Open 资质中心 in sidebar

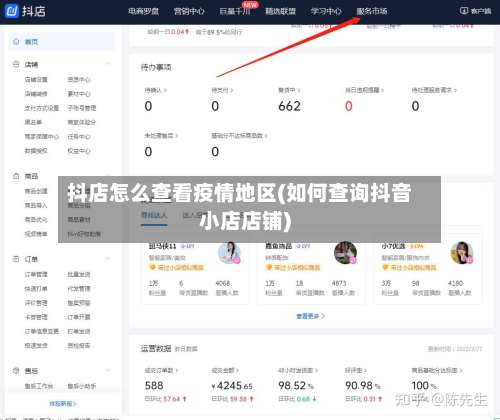pyautogui.click(x=79, y=79)
